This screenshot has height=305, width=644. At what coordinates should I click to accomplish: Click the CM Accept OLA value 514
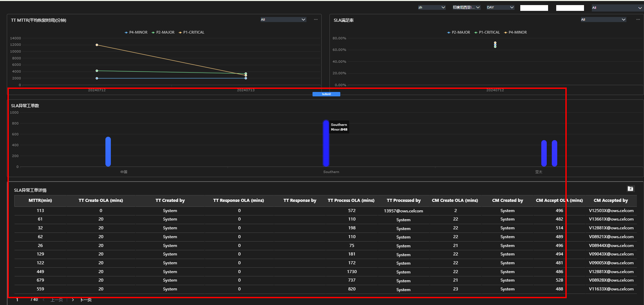coord(559,228)
